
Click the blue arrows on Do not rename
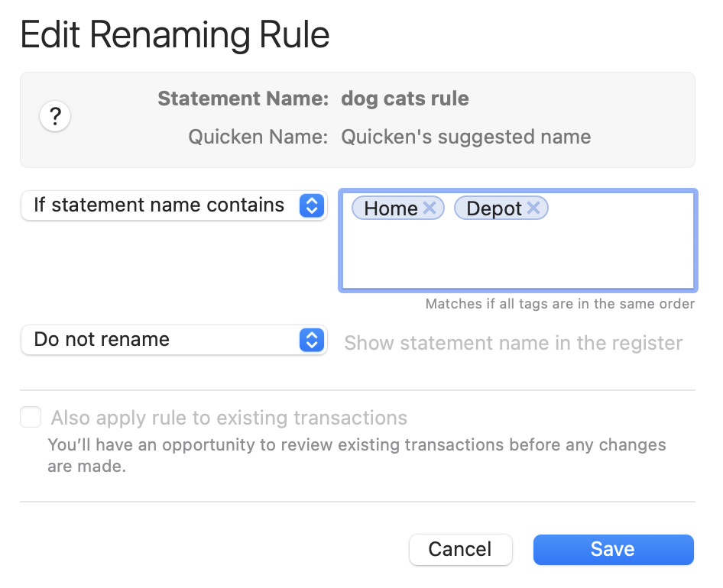coord(312,340)
